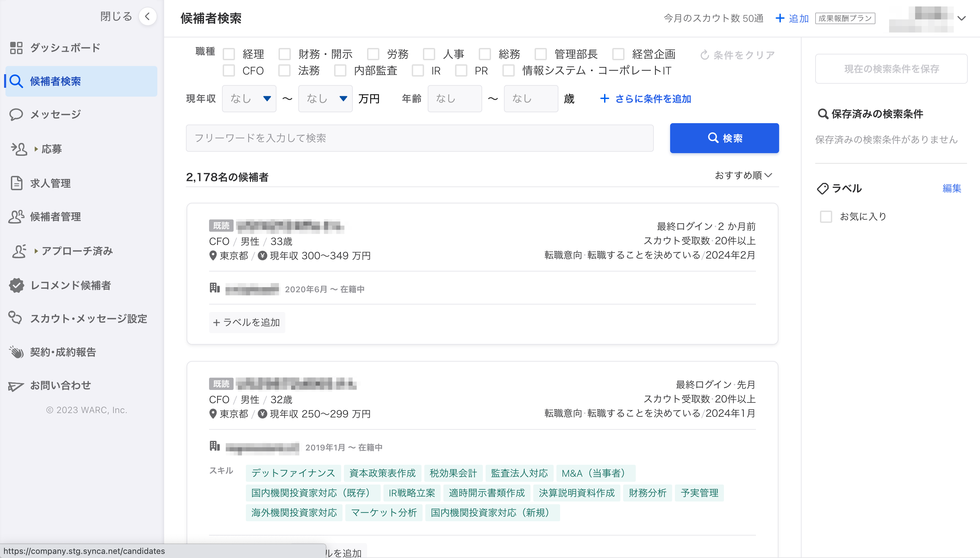Open the minimum 現年収 dropdown
This screenshot has height=558, width=980.
point(249,98)
